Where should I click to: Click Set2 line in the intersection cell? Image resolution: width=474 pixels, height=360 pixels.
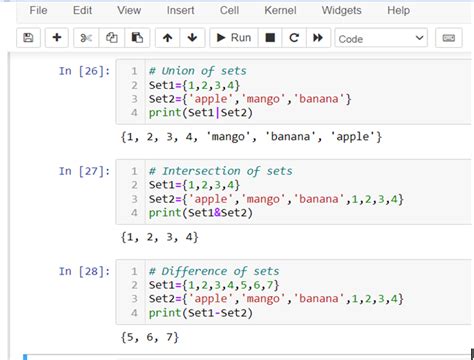point(276,199)
